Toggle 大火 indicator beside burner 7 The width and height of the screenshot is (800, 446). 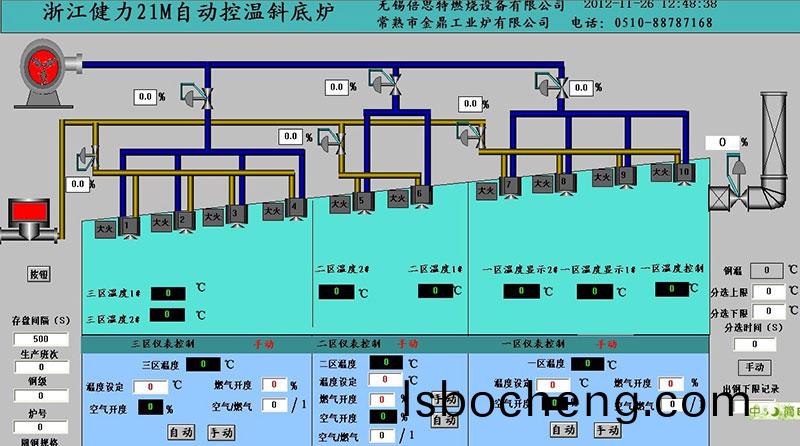click(486, 191)
